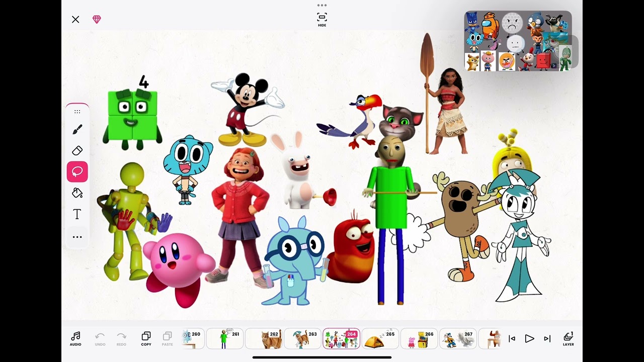644x362 pixels.
Task: Tap the Talking Tom cat head
Action: 401,122
